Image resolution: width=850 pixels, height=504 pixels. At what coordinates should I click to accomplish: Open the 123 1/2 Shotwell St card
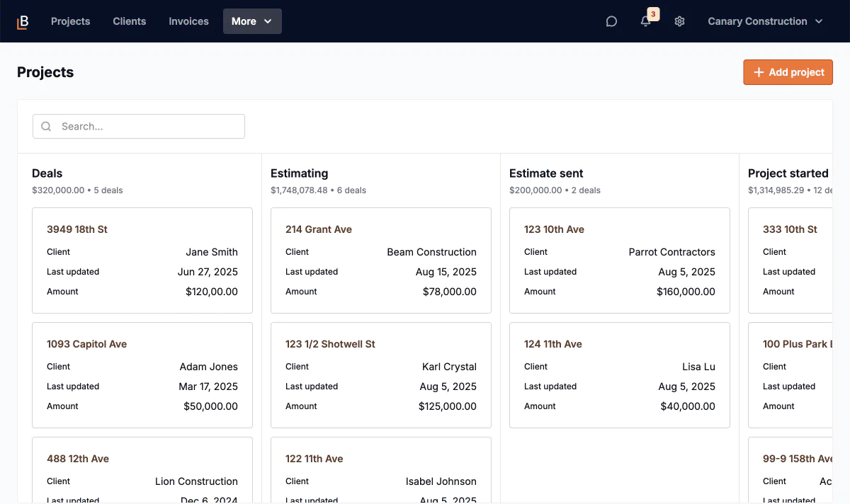point(381,375)
